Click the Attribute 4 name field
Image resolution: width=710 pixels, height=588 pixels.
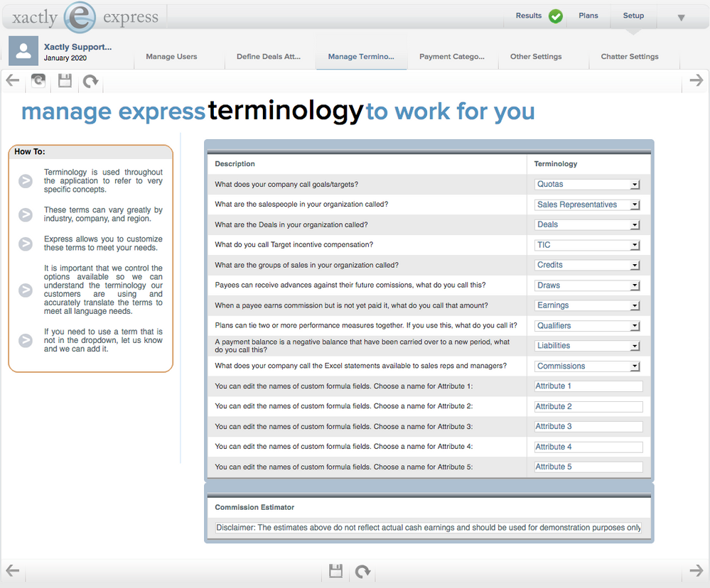click(588, 447)
